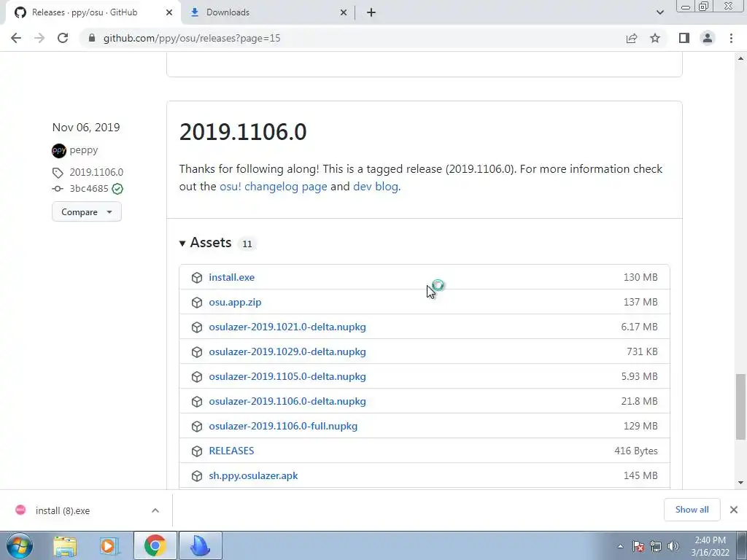Open the 2019.1106.0 release title
747x560 pixels.
tap(243, 132)
